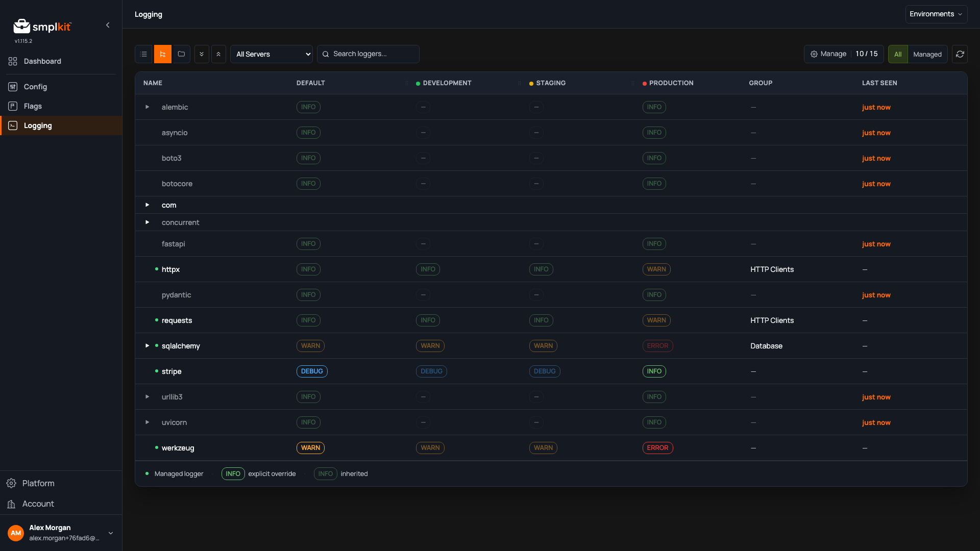The image size is (980, 551).
Task: Expand all logger rows
Action: (x=202, y=54)
